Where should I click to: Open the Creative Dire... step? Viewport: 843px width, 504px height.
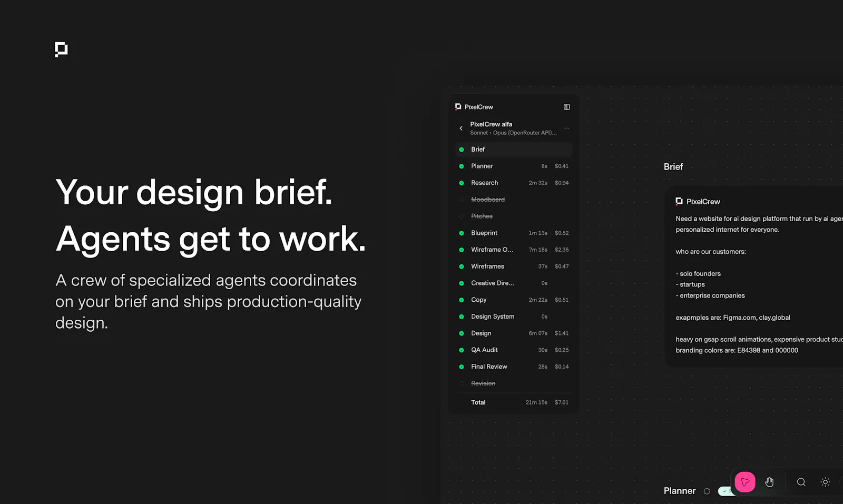point(514,283)
